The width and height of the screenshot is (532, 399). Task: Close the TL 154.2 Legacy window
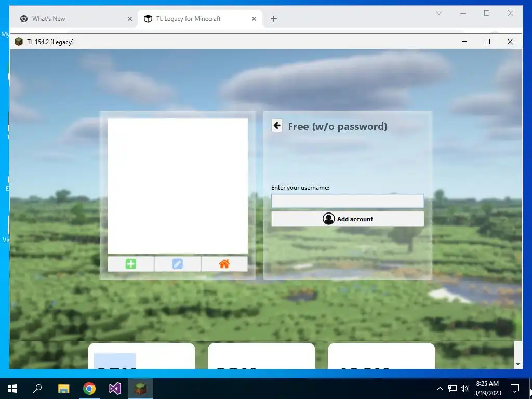coord(510,42)
